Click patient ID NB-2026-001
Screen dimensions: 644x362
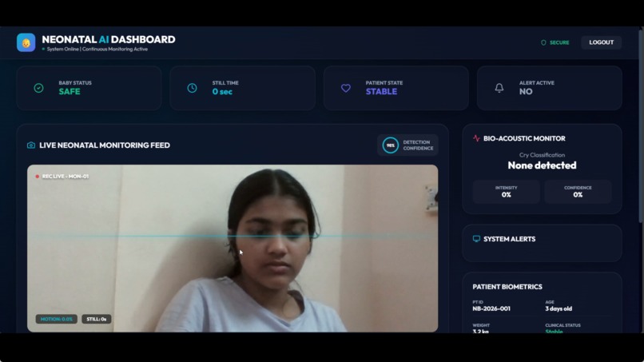pos(491,308)
